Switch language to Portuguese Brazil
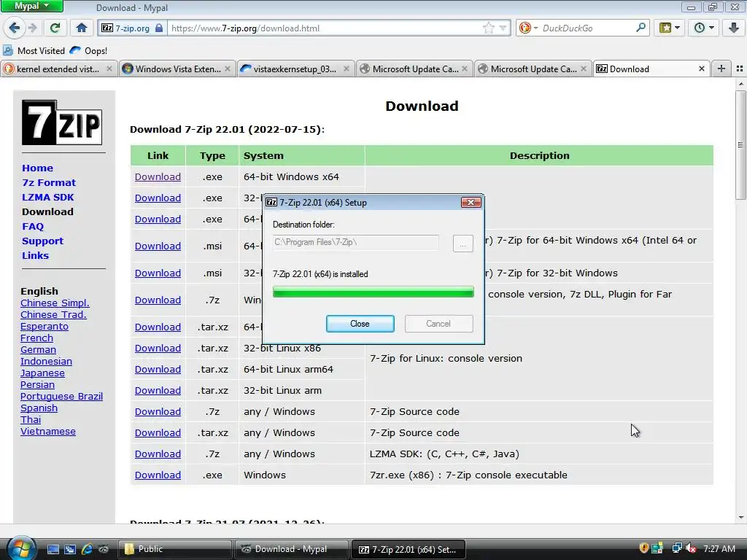 [61, 396]
